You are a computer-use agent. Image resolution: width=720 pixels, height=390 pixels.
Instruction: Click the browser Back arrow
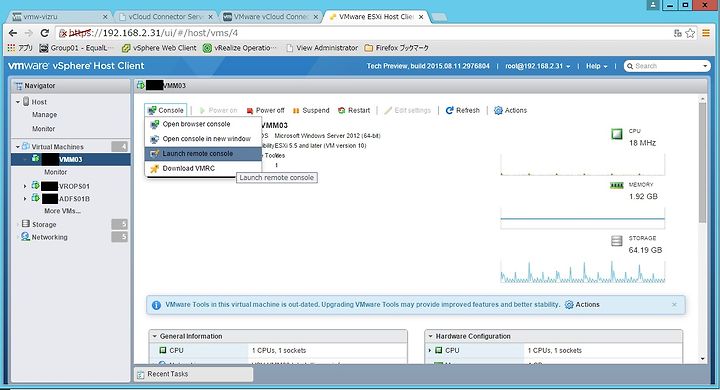pos(13,33)
